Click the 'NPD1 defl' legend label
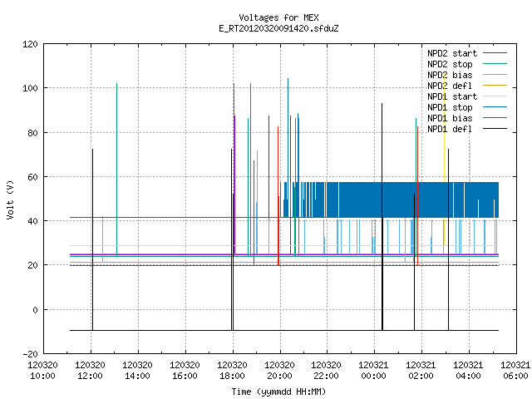Image resolution: width=532 pixels, height=399 pixels. click(x=450, y=130)
